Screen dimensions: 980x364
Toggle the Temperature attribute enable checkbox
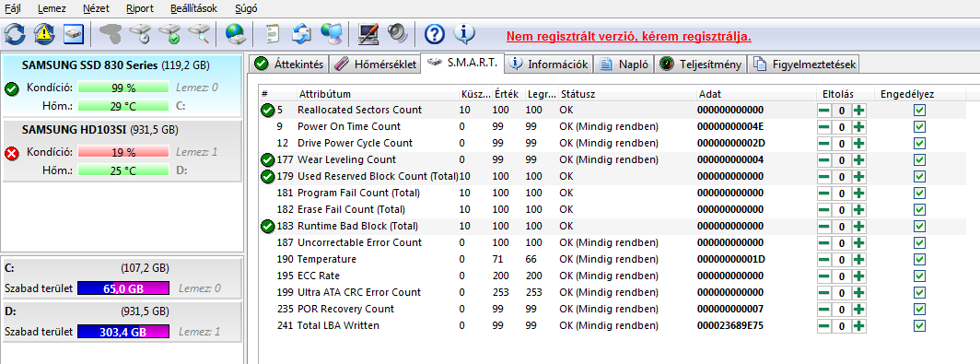[919, 260]
